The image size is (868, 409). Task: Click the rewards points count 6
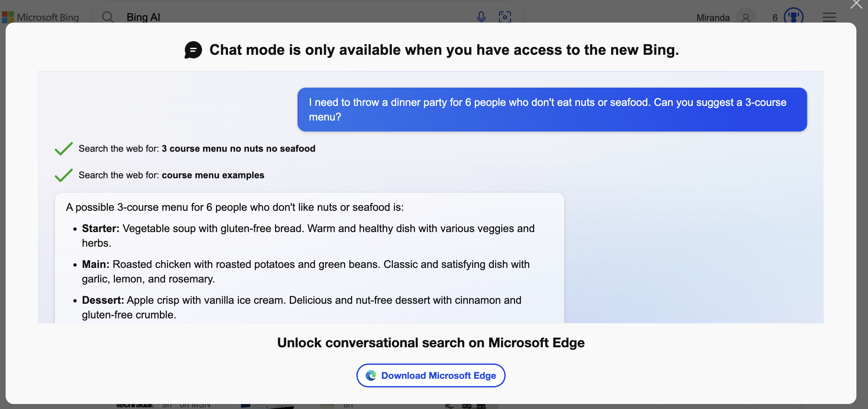tap(775, 18)
